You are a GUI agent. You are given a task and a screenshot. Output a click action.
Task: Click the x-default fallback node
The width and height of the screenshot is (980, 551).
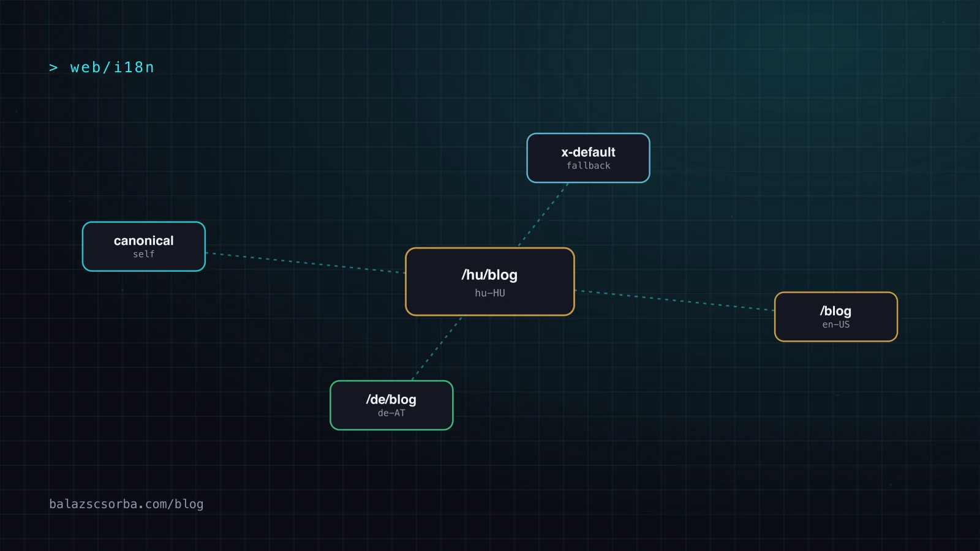pos(588,158)
